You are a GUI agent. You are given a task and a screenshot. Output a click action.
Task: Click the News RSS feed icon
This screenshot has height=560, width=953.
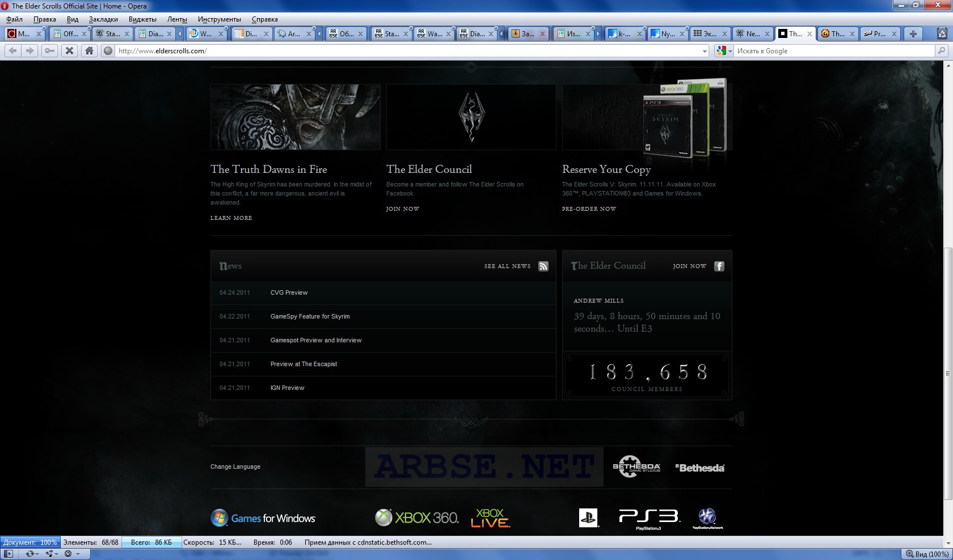pos(543,266)
